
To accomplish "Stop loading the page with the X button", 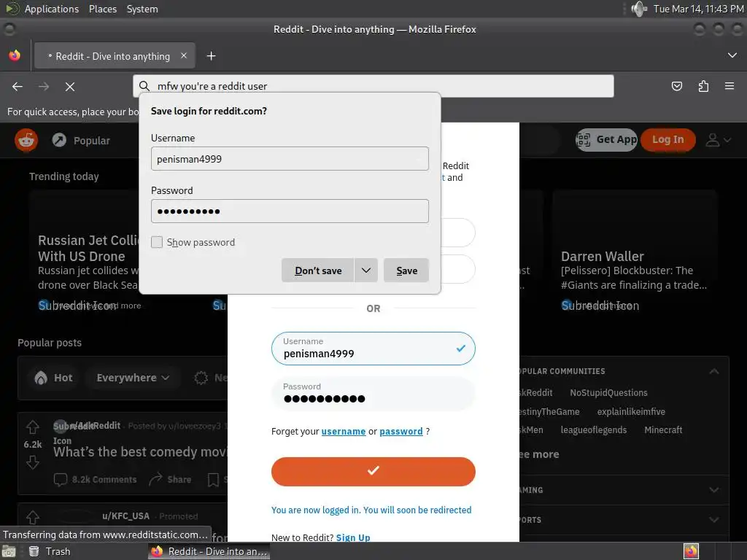I will 70,86.
